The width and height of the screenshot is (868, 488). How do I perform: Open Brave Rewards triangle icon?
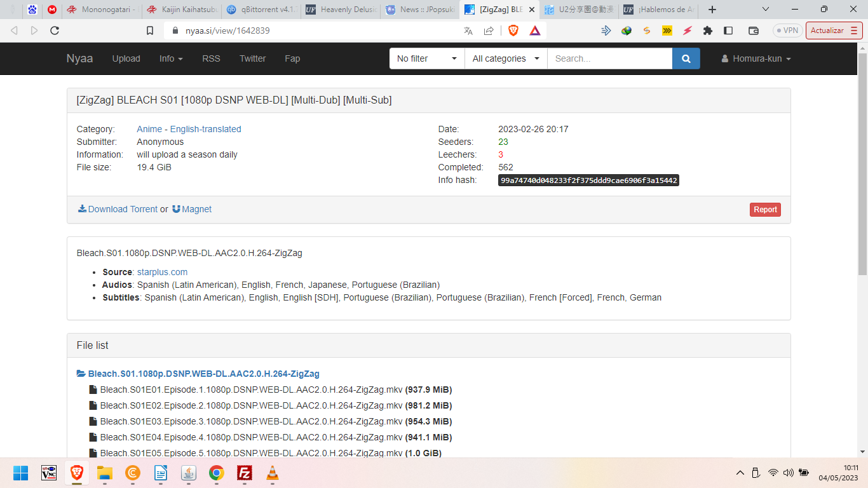535,30
